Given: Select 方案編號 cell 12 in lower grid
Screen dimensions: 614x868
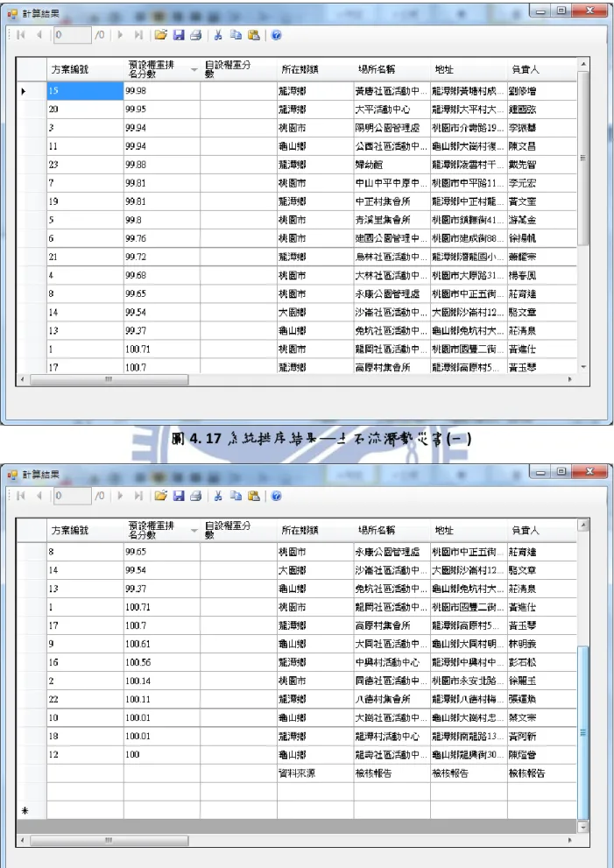Looking at the screenshot, I should click(x=85, y=754).
